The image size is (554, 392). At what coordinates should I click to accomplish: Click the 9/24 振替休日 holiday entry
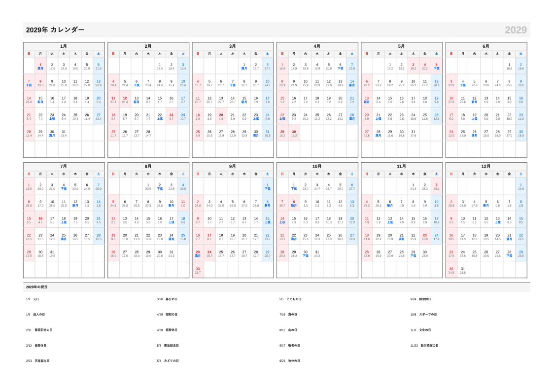click(x=420, y=299)
